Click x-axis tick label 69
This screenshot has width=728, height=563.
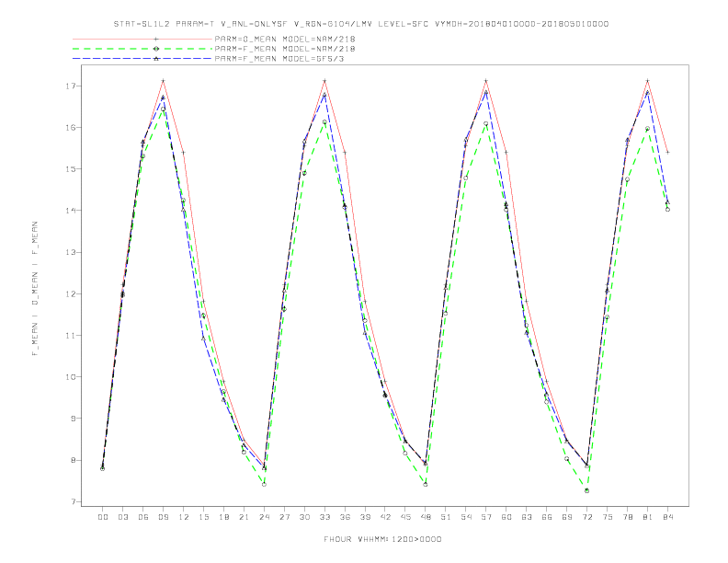[567, 517]
